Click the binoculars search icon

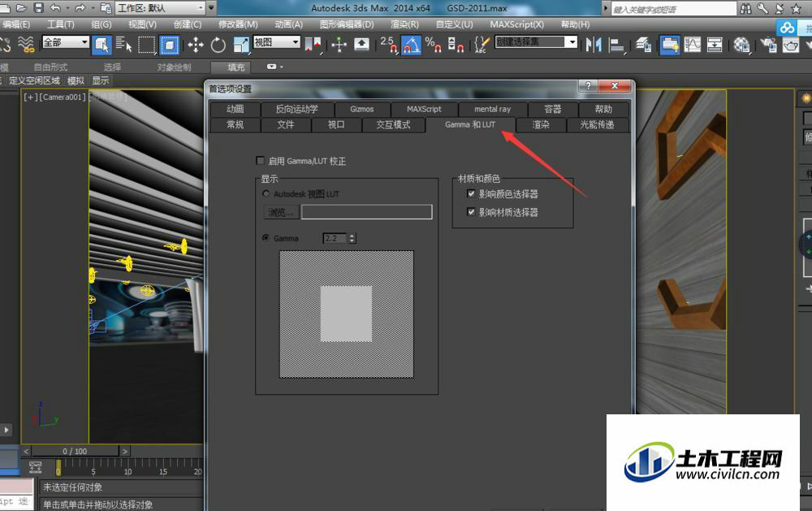tap(745, 8)
